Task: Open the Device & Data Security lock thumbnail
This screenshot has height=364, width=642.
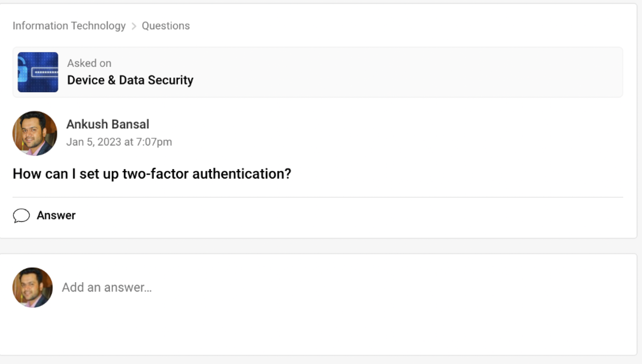Action: point(38,72)
